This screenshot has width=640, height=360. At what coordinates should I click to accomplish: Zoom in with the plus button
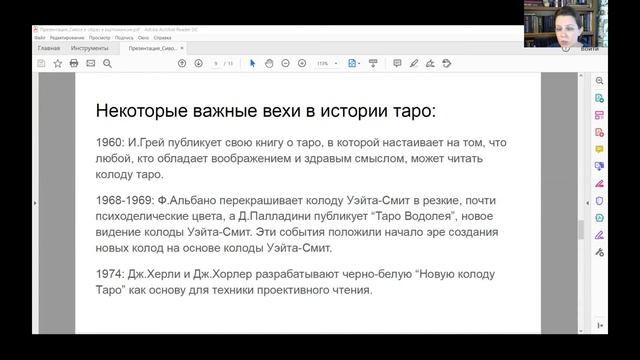(x=302, y=63)
